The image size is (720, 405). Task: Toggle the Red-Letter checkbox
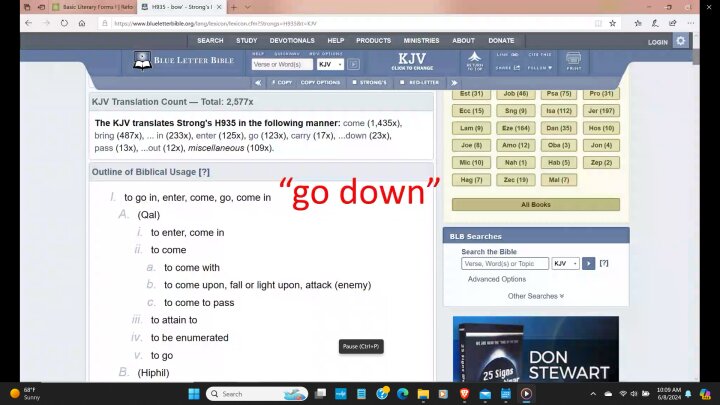tap(402, 83)
